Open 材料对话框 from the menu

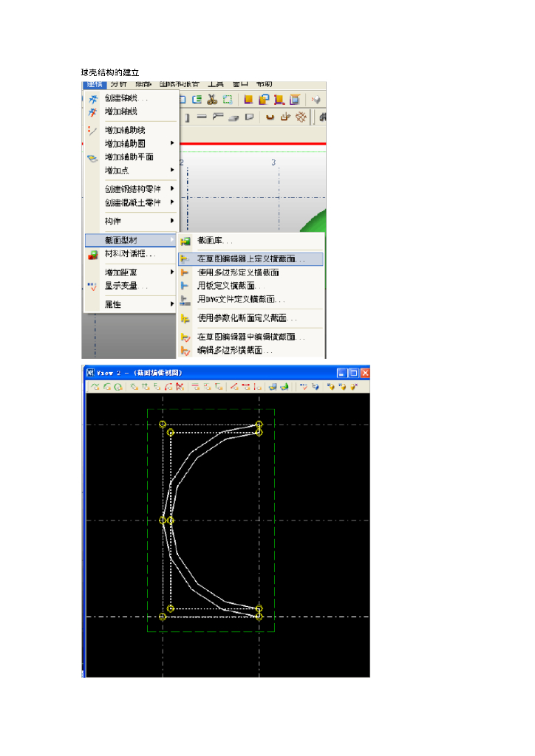coord(130,254)
